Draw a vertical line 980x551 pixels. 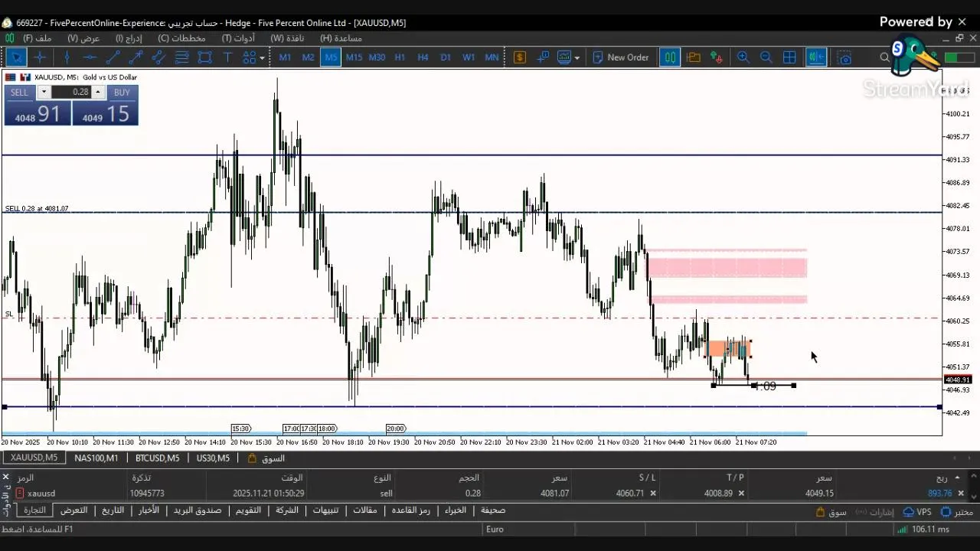pos(67,57)
